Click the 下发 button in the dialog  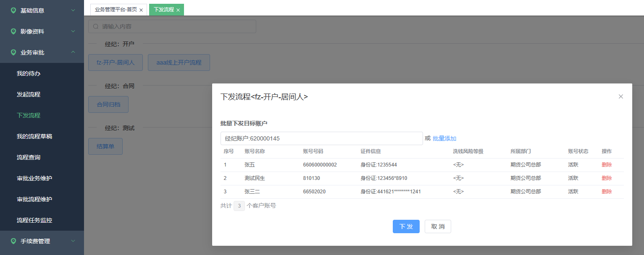click(406, 226)
